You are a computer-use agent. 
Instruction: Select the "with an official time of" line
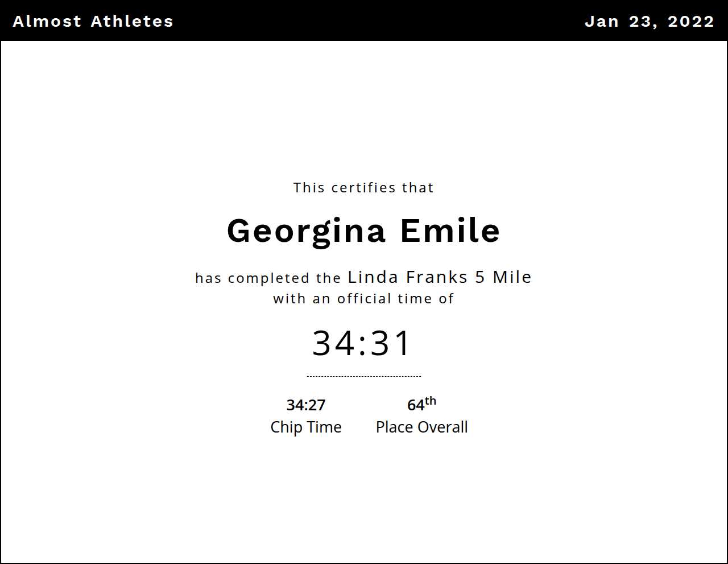tap(363, 299)
